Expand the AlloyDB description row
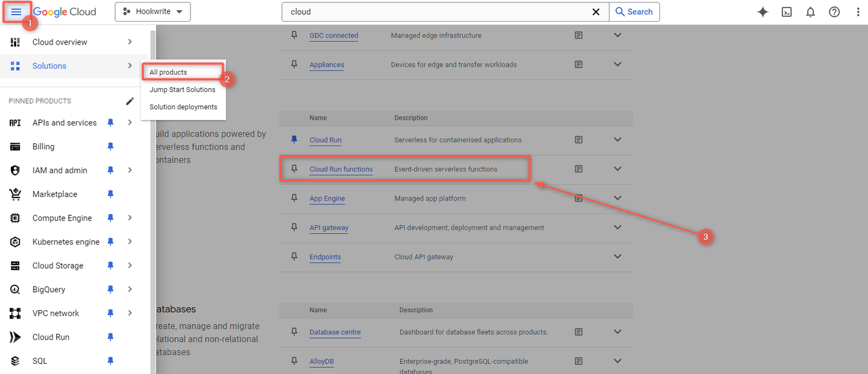868x374 pixels. (x=617, y=361)
